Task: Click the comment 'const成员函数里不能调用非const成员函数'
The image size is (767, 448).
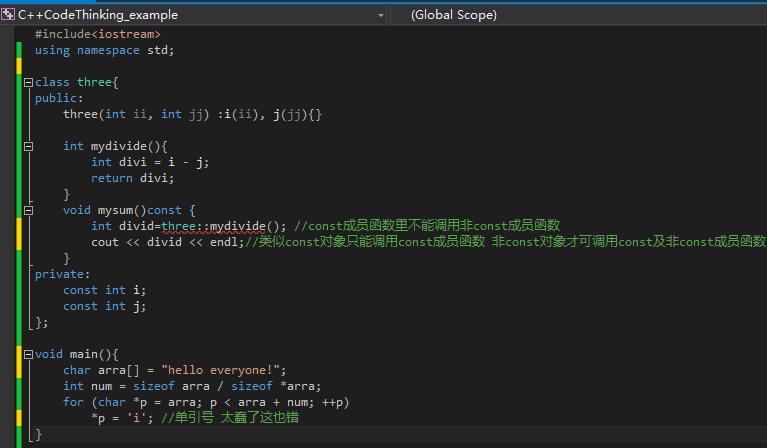Action: pos(427,225)
